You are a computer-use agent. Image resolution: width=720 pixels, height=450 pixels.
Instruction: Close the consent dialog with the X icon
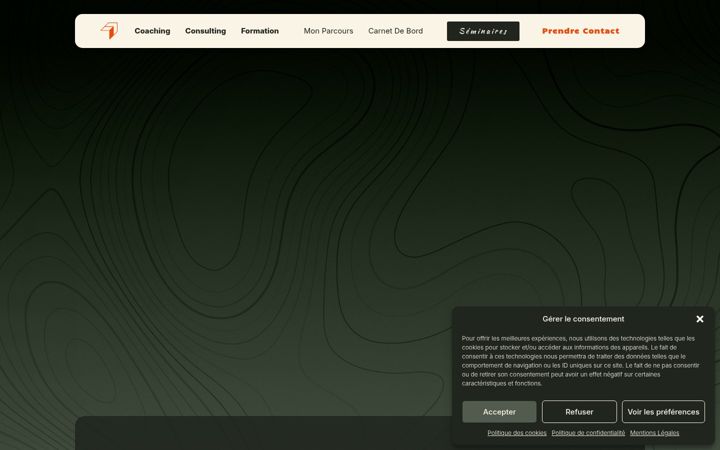[x=699, y=319]
